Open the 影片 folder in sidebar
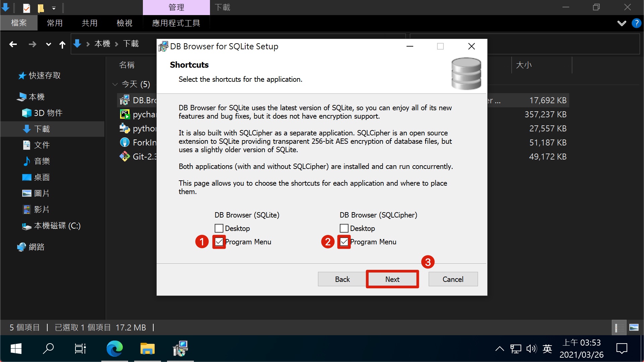 [36, 209]
